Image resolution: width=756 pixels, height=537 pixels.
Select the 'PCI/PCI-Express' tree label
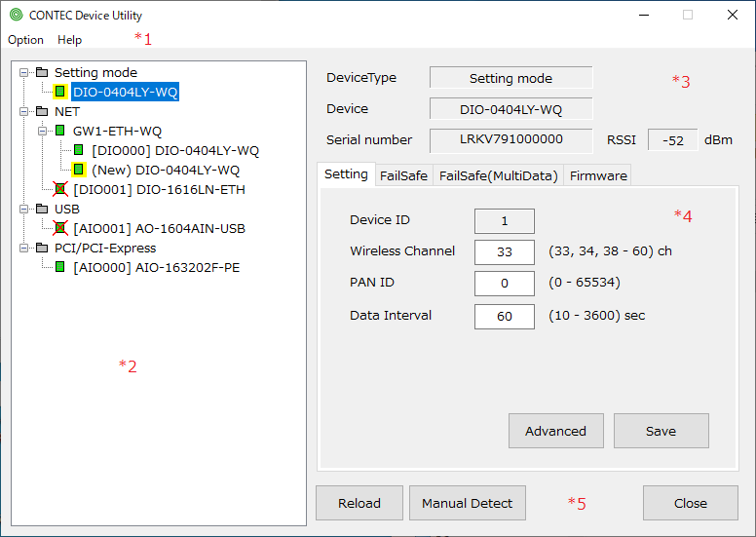105,248
